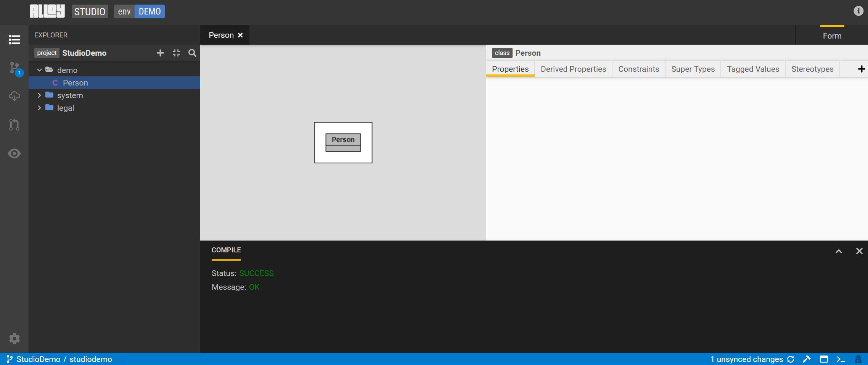Click the class Person form header

[516, 53]
